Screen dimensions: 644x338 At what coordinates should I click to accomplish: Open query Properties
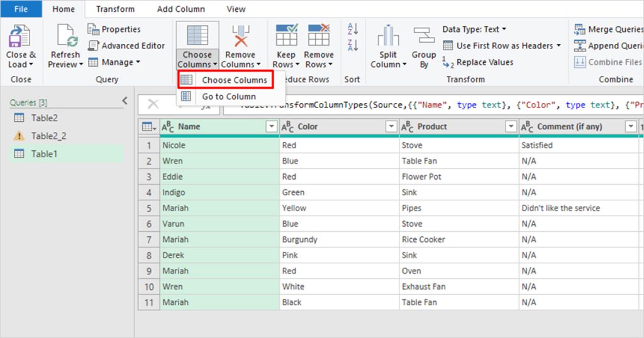coord(114,29)
